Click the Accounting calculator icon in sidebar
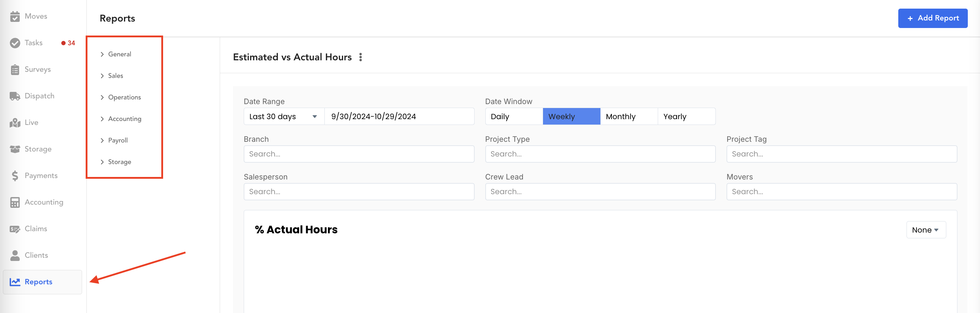Viewport: 980px width, 313px height. click(x=15, y=202)
